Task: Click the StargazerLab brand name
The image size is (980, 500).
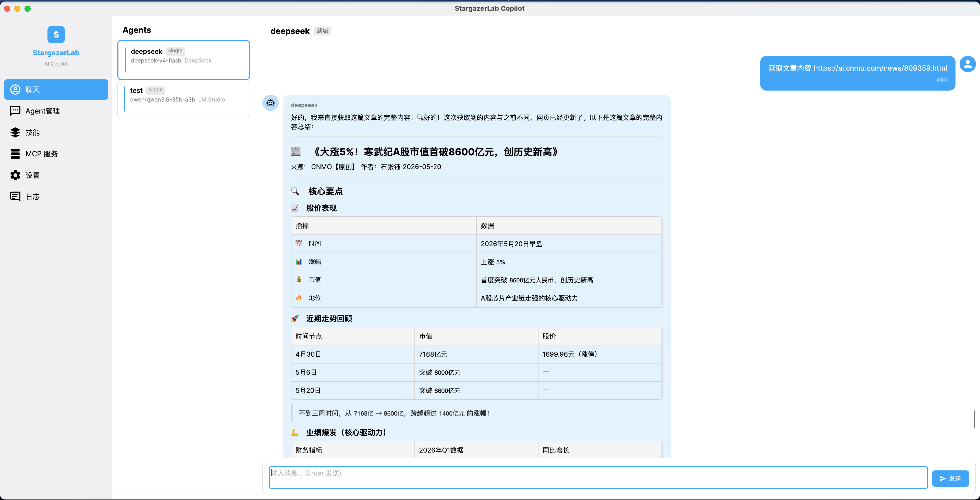Action: [x=56, y=53]
